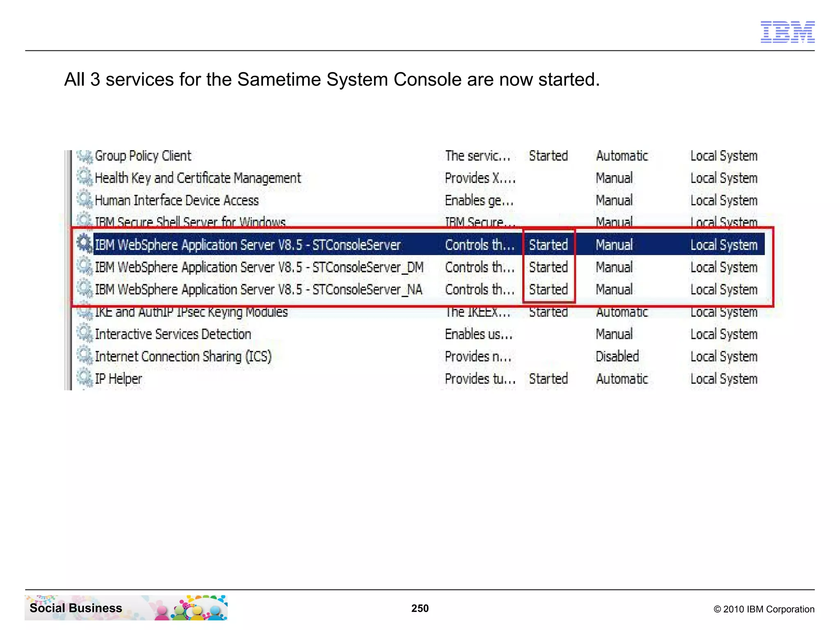Click Local System log-on of STConsoleServer_NA

click(x=724, y=289)
